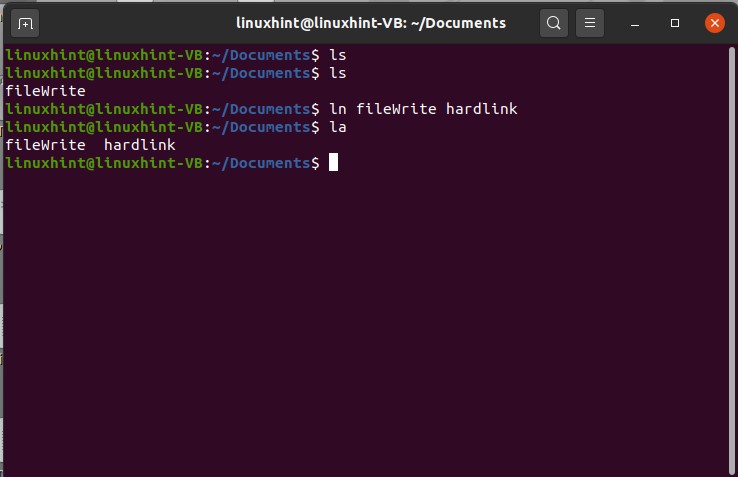The height and width of the screenshot is (477, 738).
Task: Maximize the terminal window
Action: 675,22
